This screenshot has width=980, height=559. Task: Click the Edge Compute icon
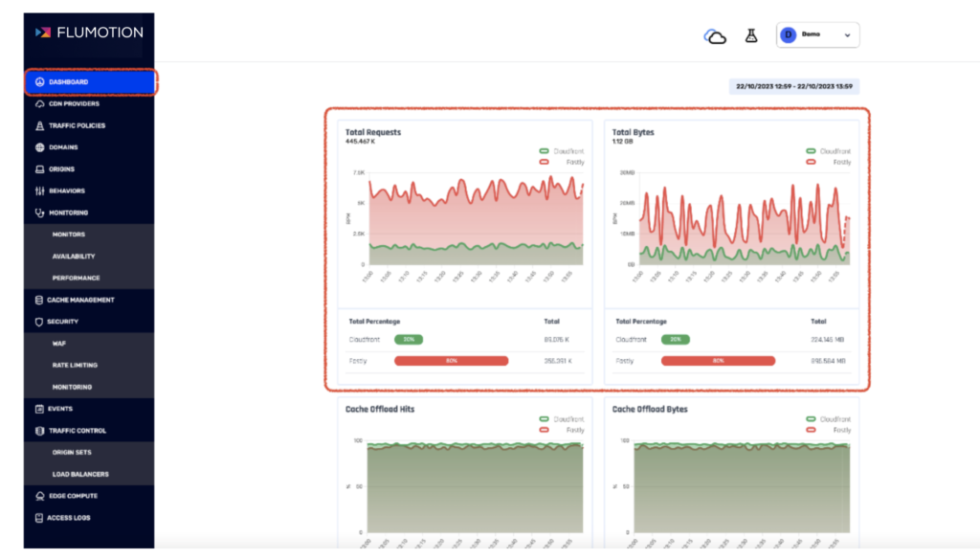point(39,496)
